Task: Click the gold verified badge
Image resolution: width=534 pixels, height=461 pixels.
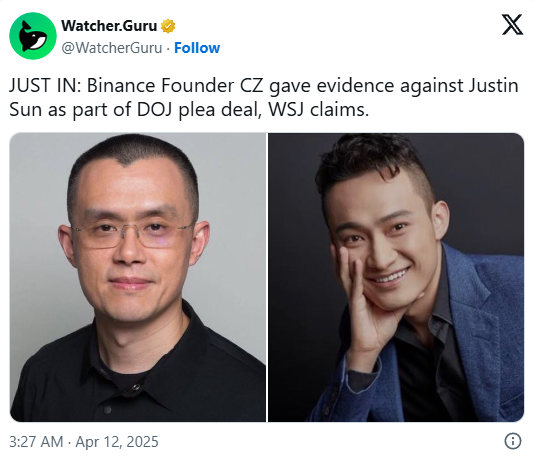Action: [168, 26]
